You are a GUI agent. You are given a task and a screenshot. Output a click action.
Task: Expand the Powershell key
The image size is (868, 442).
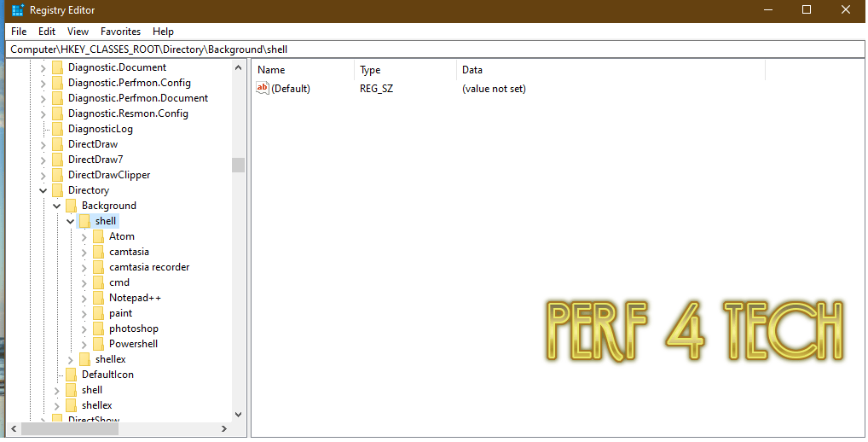pos(84,345)
